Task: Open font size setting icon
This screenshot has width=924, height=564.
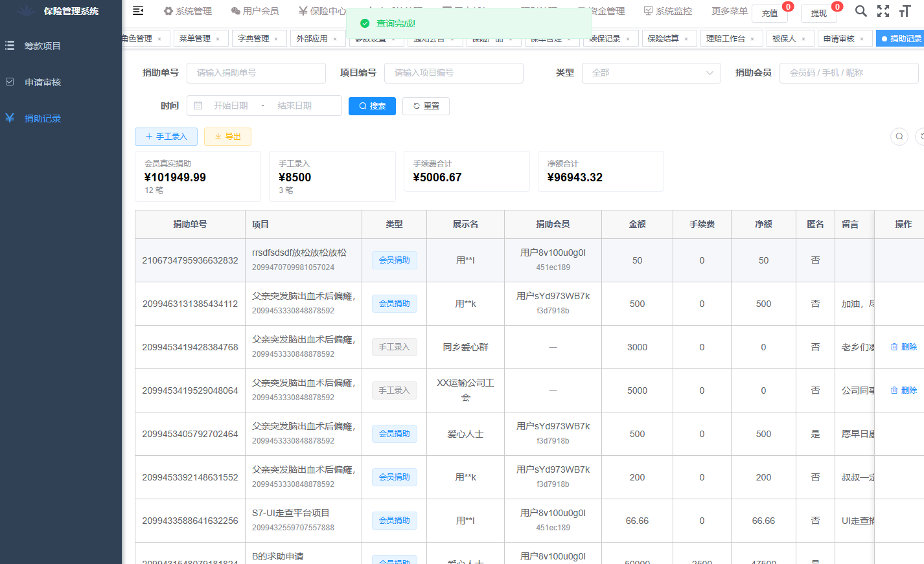Action: click(x=905, y=11)
